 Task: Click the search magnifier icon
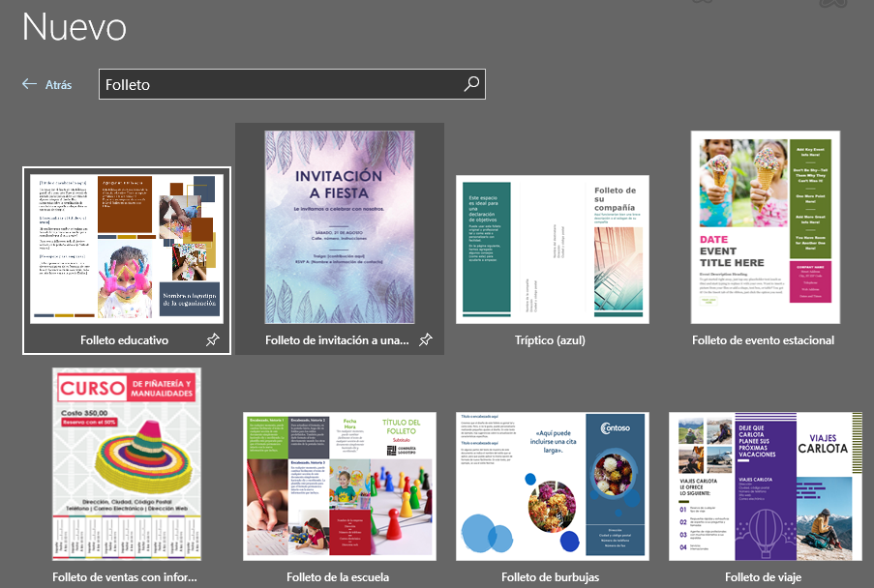471,84
